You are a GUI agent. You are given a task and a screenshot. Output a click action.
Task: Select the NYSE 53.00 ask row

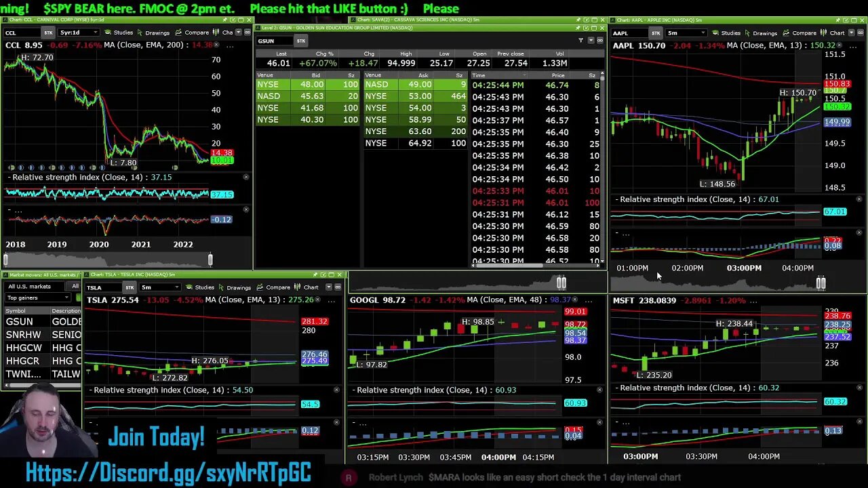click(416, 96)
